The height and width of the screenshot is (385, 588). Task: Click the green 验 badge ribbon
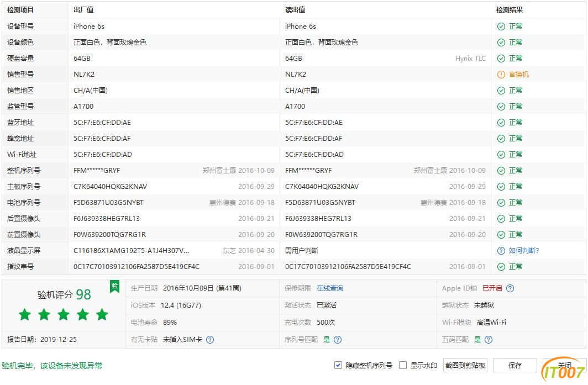click(x=114, y=287)
